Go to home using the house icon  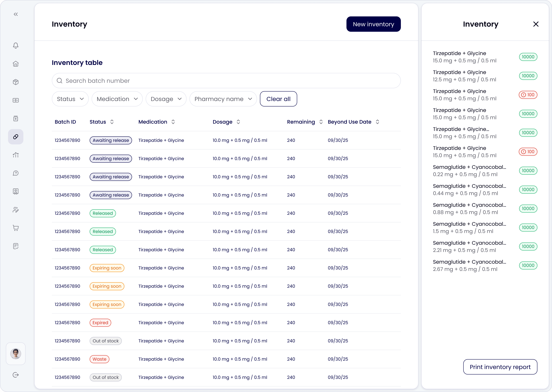(16, 64)
